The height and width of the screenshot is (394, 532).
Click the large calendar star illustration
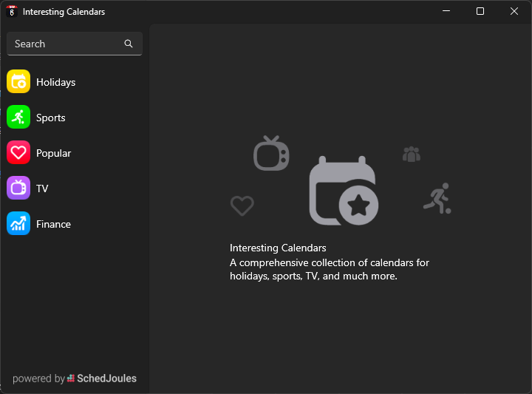click(x=343, y=191)
